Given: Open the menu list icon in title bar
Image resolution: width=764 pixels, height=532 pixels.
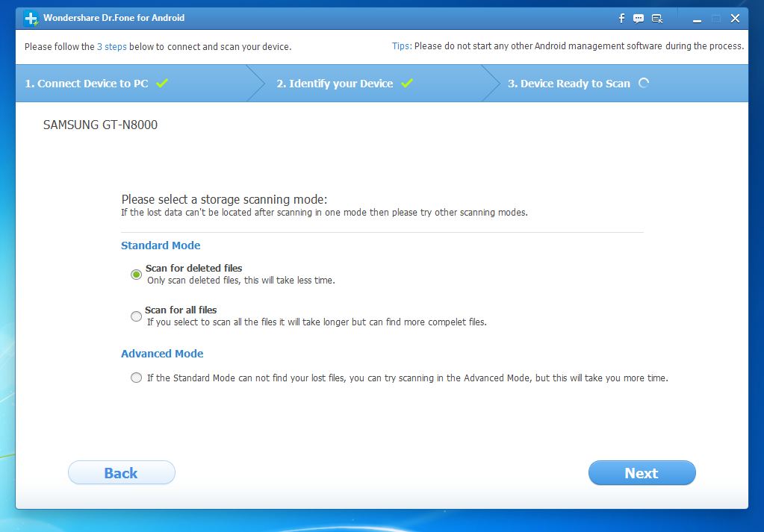Looking at the screenshot, I should pos(656,19).
